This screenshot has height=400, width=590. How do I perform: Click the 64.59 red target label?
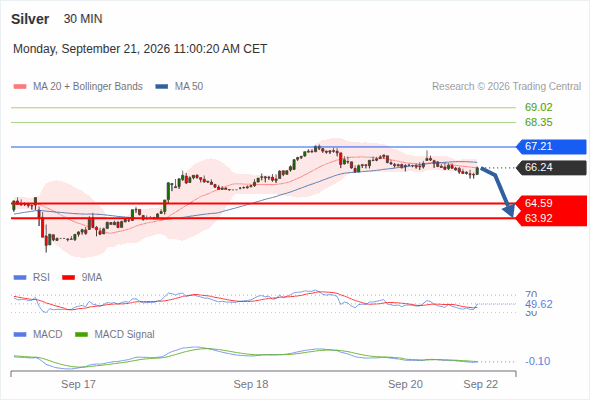coord(538,203)
